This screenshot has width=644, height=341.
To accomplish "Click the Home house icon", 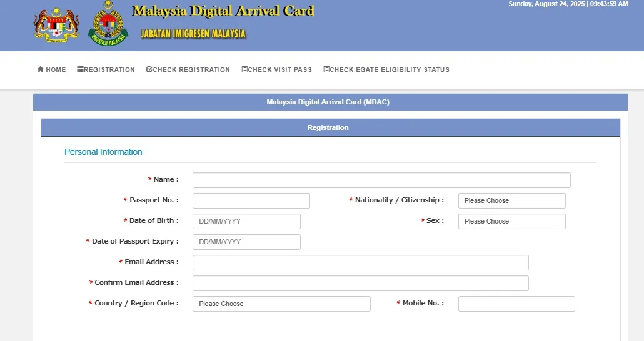I will click(x=41, y=69).
